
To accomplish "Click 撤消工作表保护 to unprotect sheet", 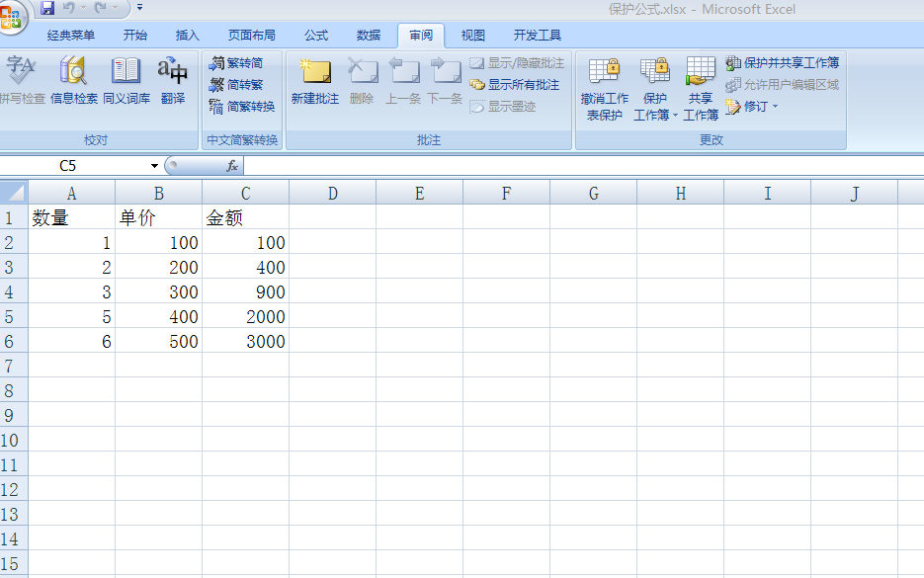I will click(605, 88).
